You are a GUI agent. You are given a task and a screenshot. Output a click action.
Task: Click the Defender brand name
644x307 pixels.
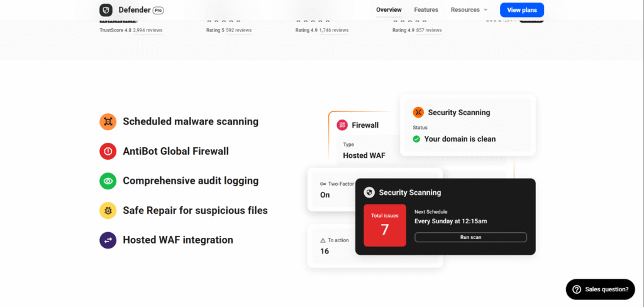[135, 10]
